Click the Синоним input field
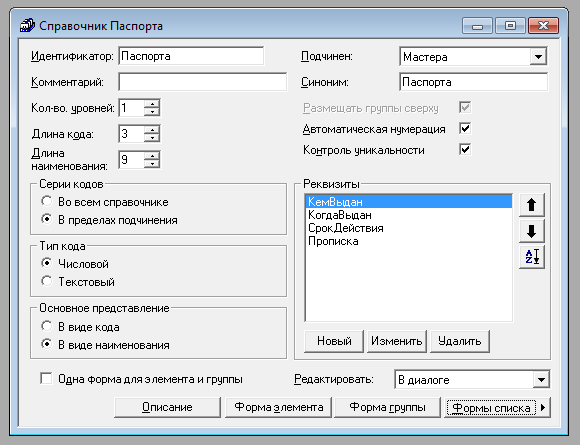Viewport: 580px width, 445px height. (x=473, y=82)
